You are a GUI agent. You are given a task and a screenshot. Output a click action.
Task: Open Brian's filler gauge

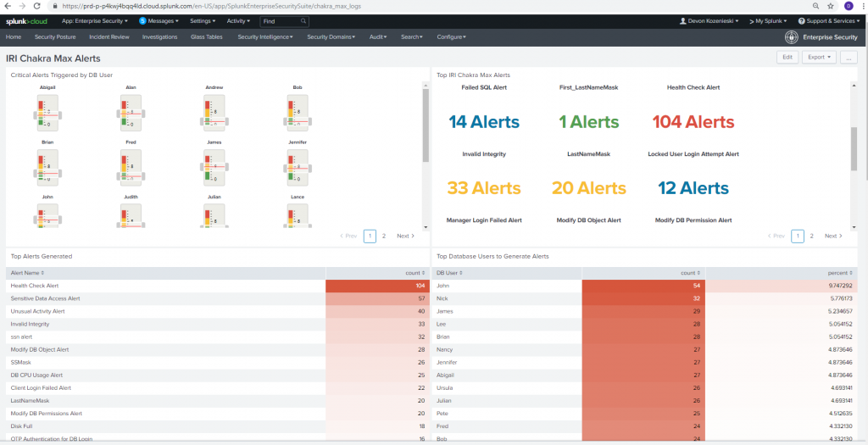[x=47, y=167]
